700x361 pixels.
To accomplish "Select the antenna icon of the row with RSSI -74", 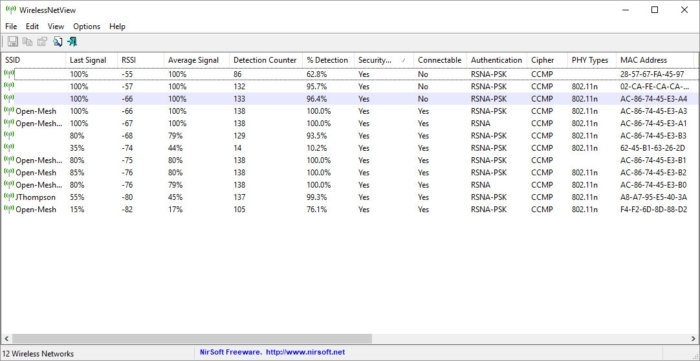I will click(9, 148).
